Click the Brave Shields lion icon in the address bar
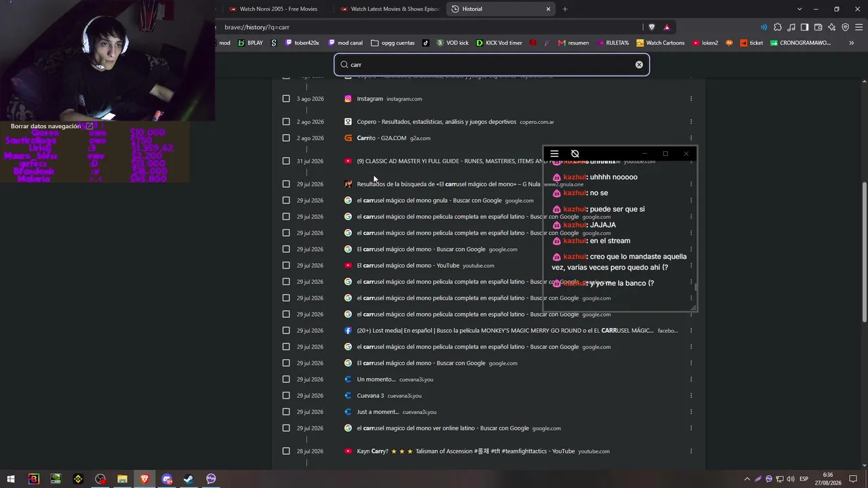 652,27
